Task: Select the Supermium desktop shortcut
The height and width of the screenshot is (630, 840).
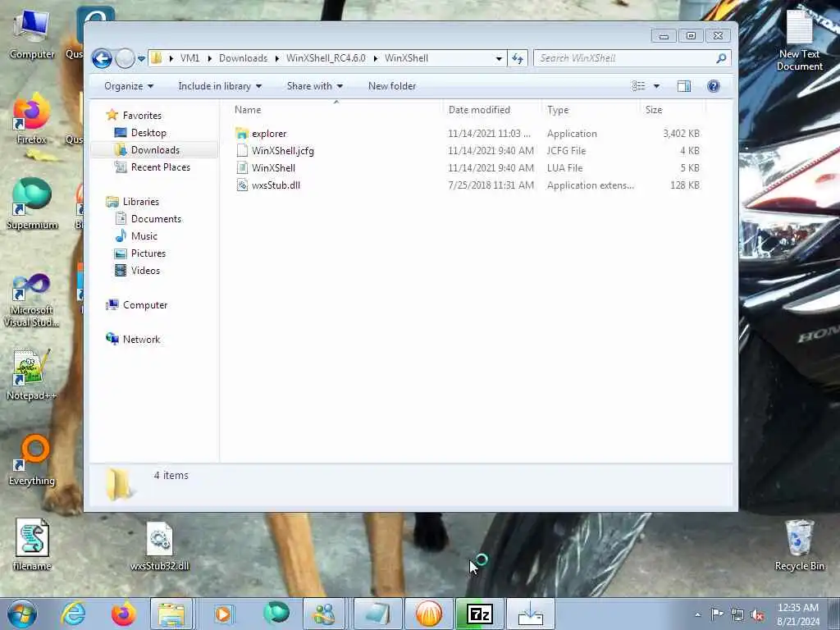Action: (x=32, y=203)
